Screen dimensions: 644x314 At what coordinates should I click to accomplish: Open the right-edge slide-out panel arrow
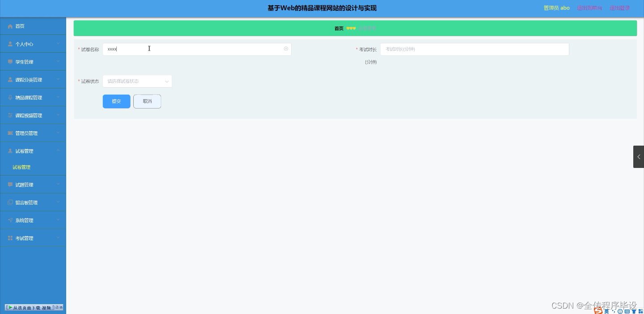tap(639, 157)
